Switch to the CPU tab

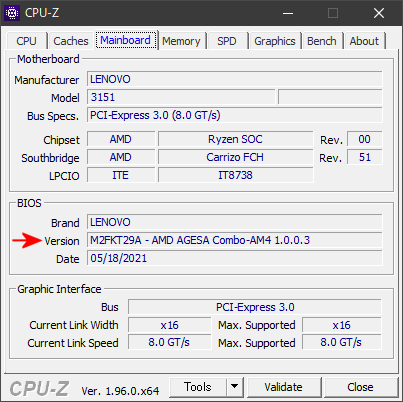pos(26,41)
